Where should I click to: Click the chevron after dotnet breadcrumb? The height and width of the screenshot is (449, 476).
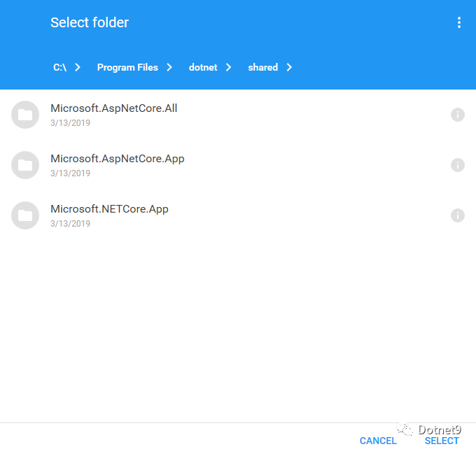229,67
